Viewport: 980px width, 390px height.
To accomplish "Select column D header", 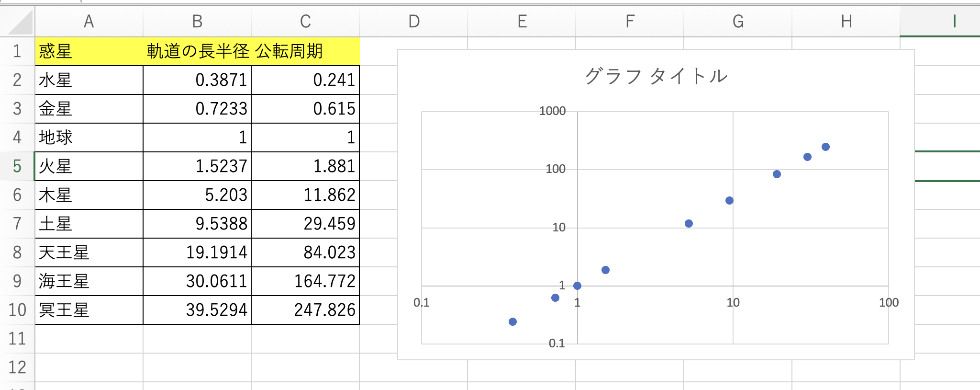I will [x=414, y=22].
